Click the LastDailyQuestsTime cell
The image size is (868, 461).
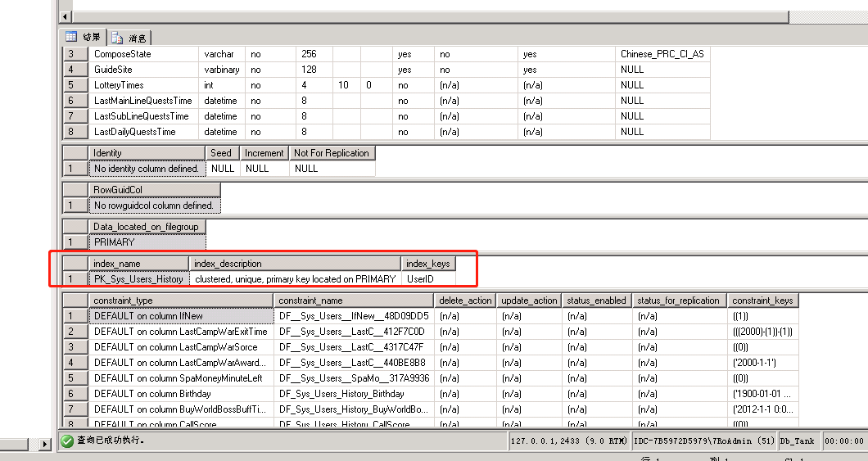[143, 132]
